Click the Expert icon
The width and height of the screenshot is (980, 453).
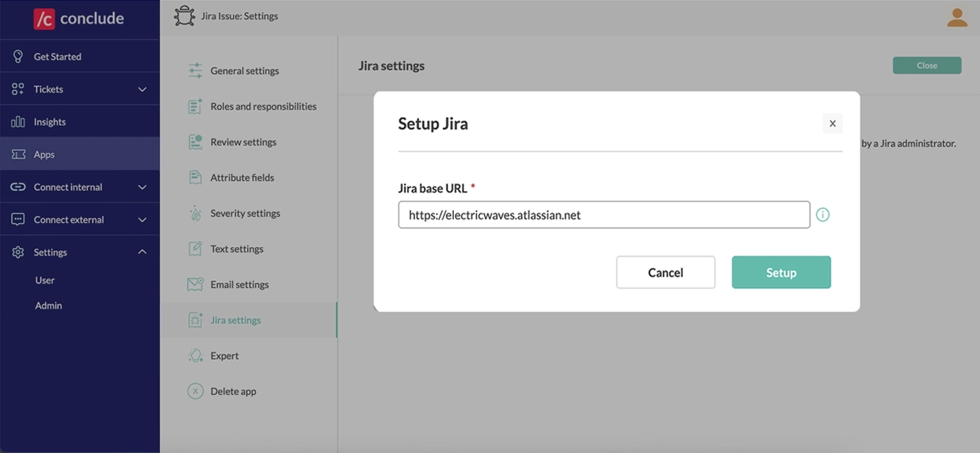coord(195,356)
